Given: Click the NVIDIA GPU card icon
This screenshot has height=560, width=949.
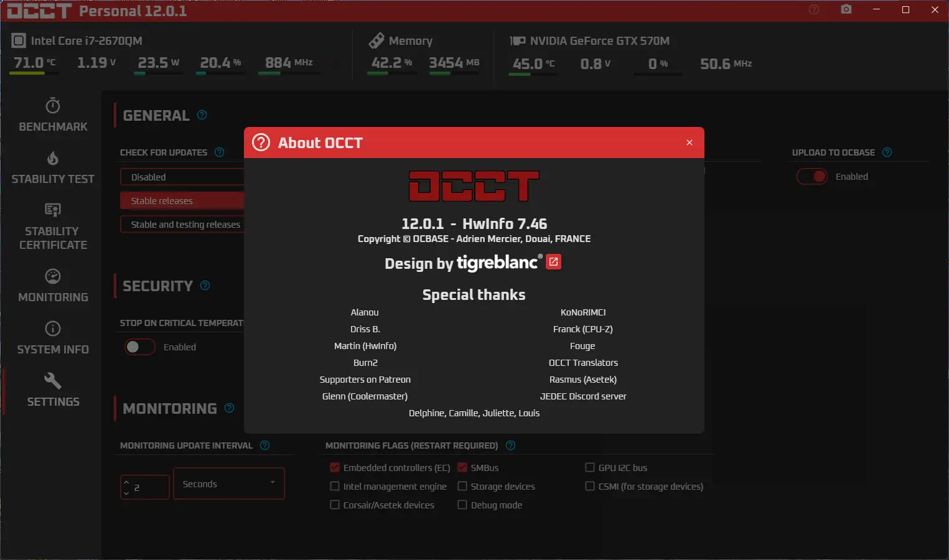Looking at the screenshot, I should (518, 40).
